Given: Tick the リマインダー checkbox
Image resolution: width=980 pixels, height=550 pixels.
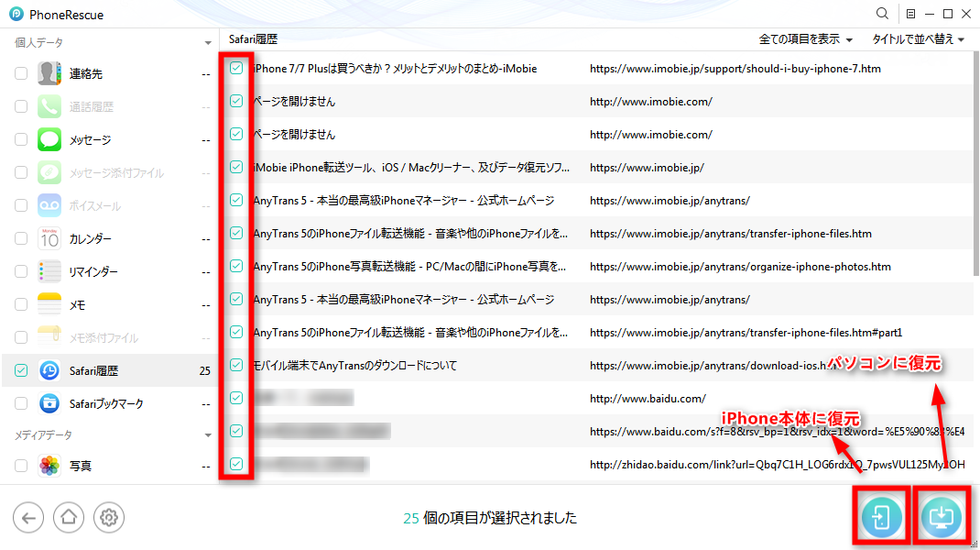Looking at the screenshot, I should [x=21, y=271].
